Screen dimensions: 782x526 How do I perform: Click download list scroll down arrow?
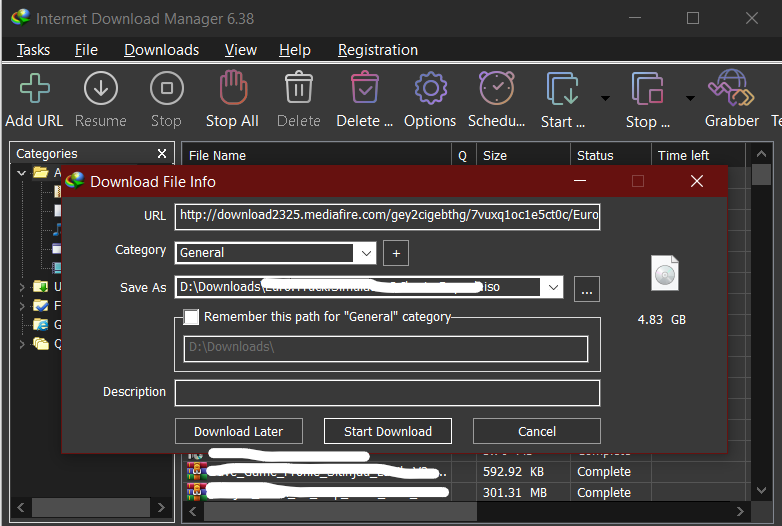click(x=761, y=491)
